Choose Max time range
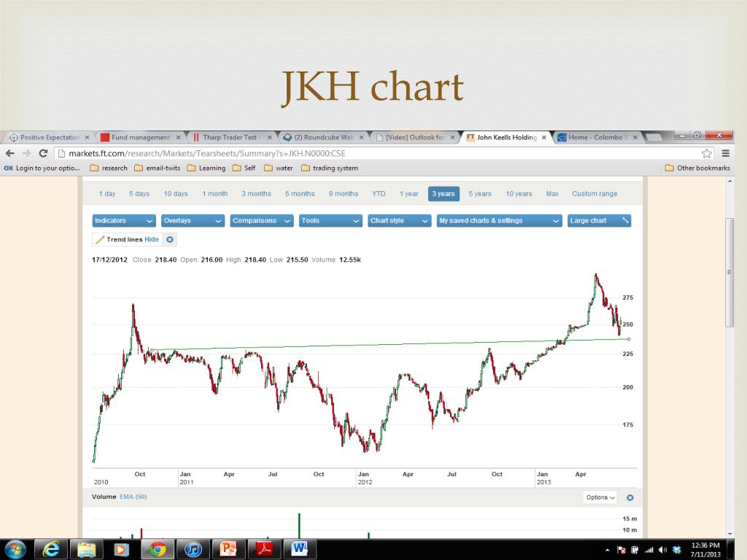The width and height of the screenshot is (747, 560). [x=552, y=194]
